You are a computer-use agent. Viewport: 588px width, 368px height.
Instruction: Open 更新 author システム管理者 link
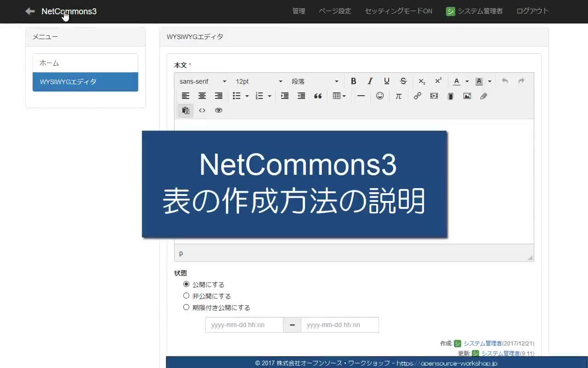click(501, 353)
